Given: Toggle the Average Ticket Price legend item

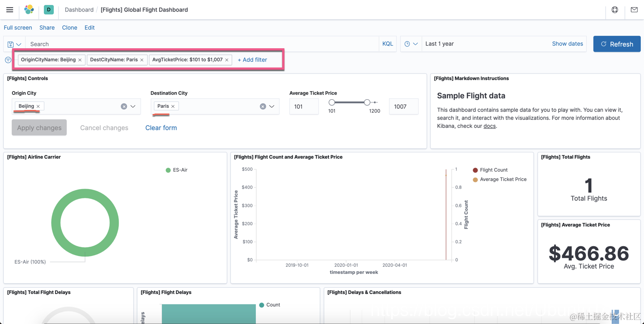Looking at the screenshot, I should pyautogui.click(x=500, y=179).
